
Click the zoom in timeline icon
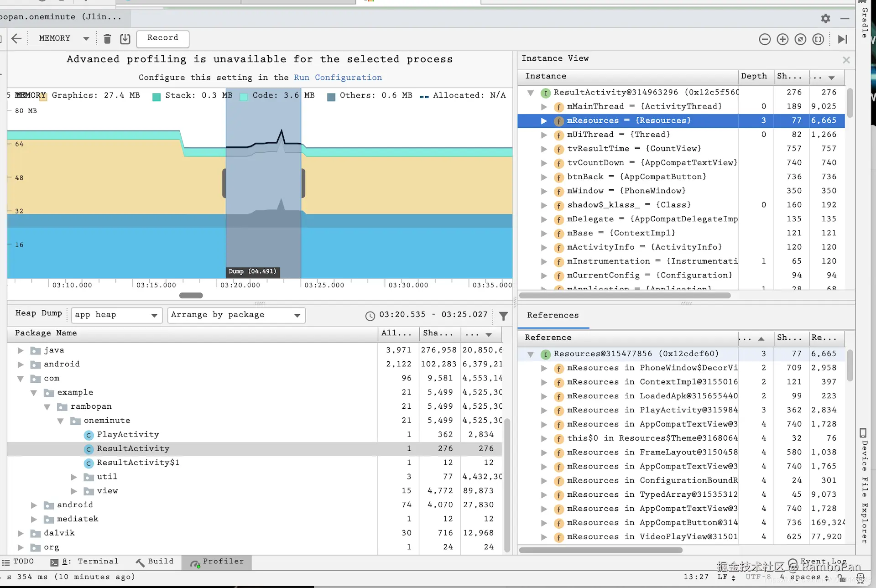[782, 39]
